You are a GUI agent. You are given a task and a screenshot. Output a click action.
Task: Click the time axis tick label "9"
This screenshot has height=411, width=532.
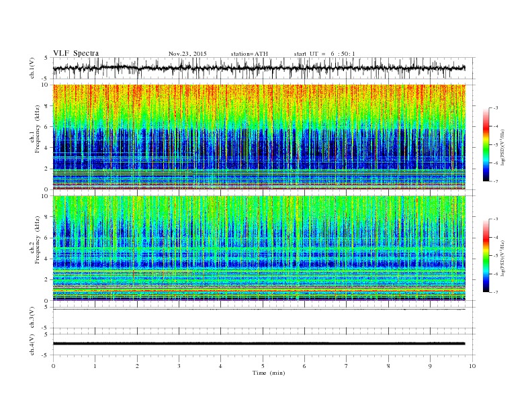(x=430, y=366)
